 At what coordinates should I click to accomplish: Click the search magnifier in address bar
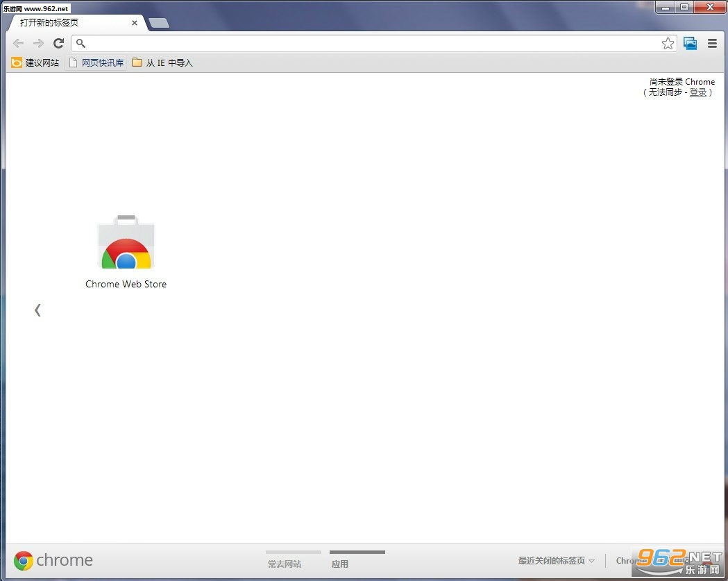[x=81, y=43]
